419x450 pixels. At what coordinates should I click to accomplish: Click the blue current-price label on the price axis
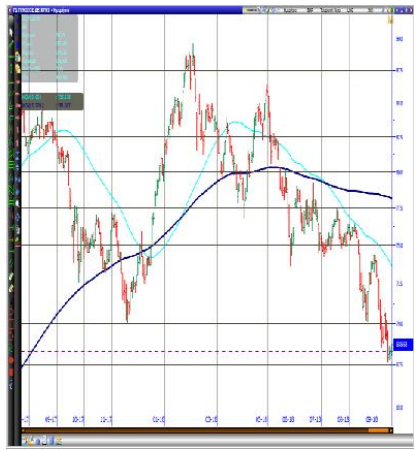coord(403,344)
